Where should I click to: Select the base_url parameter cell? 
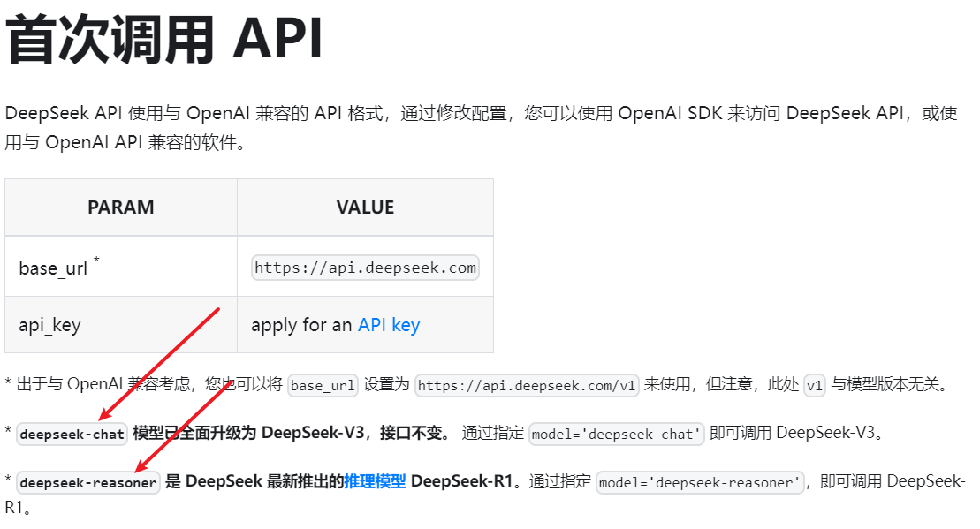coord(121,267)
